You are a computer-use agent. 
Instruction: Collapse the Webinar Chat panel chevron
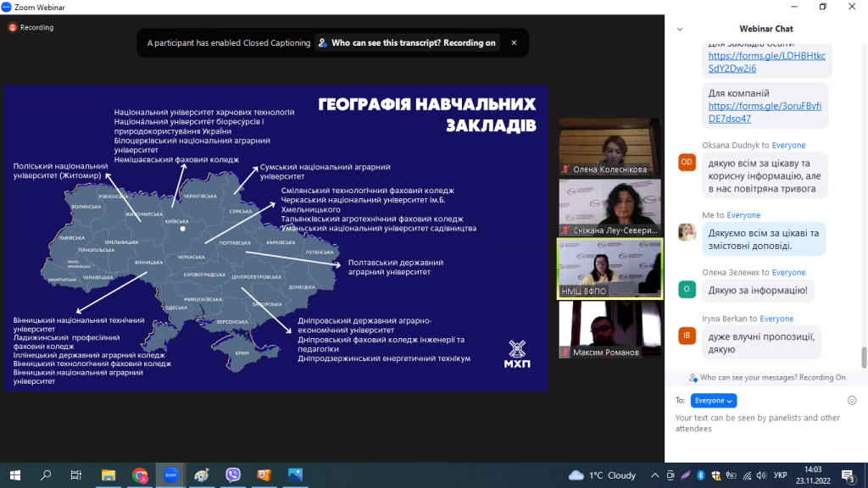point(679,29)
